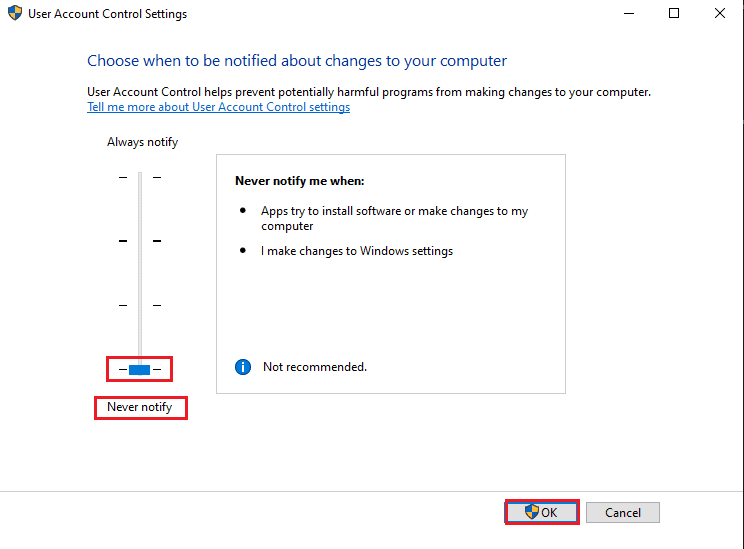Screen dimensions: 744x549
Task: Click the shield icon on the OK button
Action: 532,512
